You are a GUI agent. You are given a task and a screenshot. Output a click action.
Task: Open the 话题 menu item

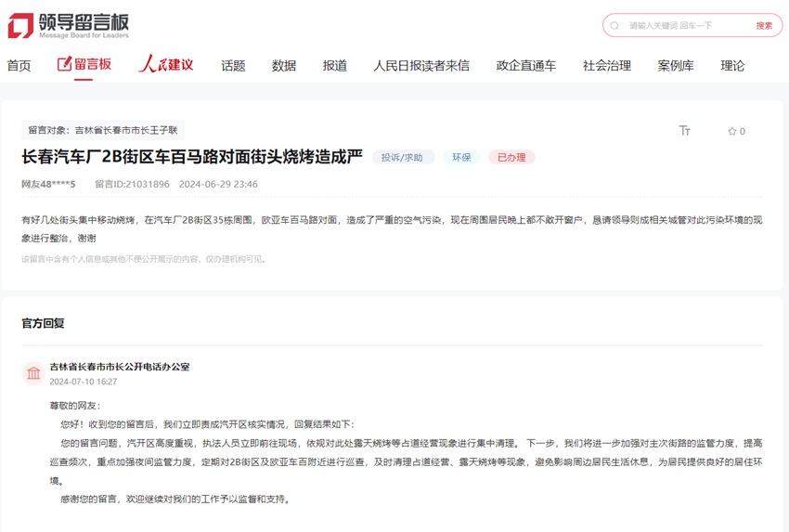point(233,65)
